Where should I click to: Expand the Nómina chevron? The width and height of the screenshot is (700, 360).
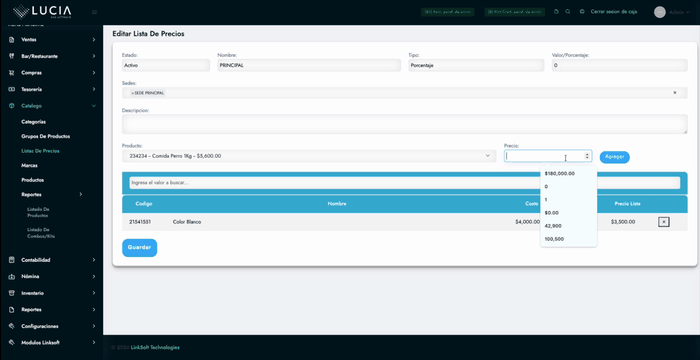coord(94,276)
